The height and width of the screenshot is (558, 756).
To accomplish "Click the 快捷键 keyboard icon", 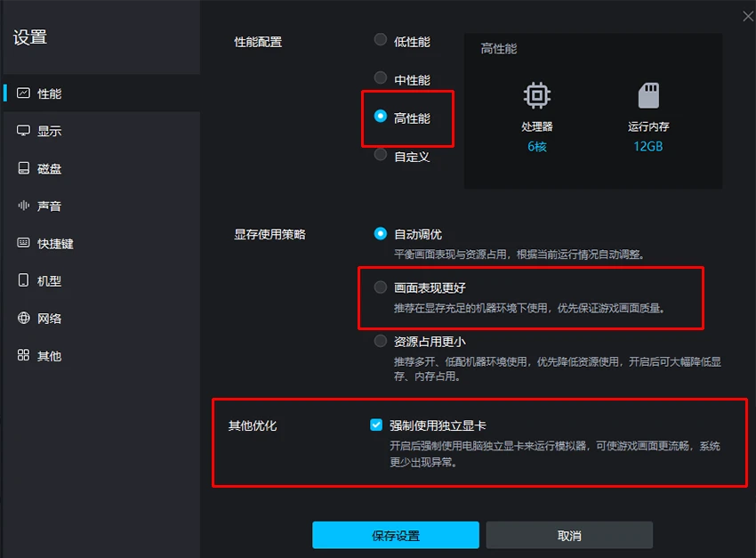I will [x=23, y=243].
